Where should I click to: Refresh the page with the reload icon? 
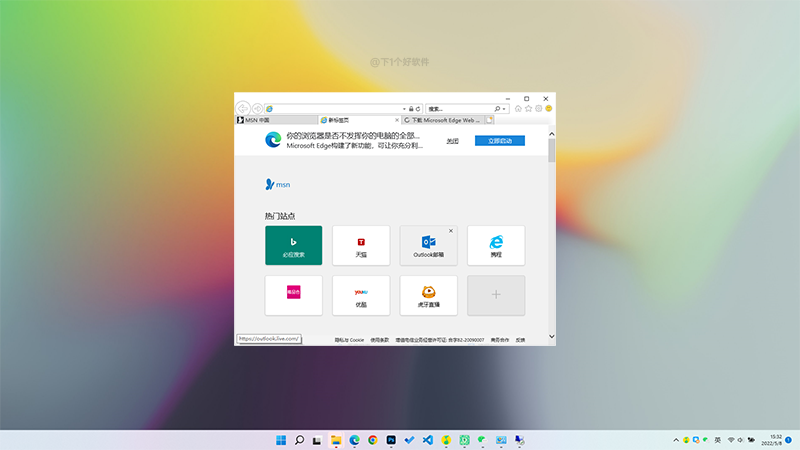point(418,109)
